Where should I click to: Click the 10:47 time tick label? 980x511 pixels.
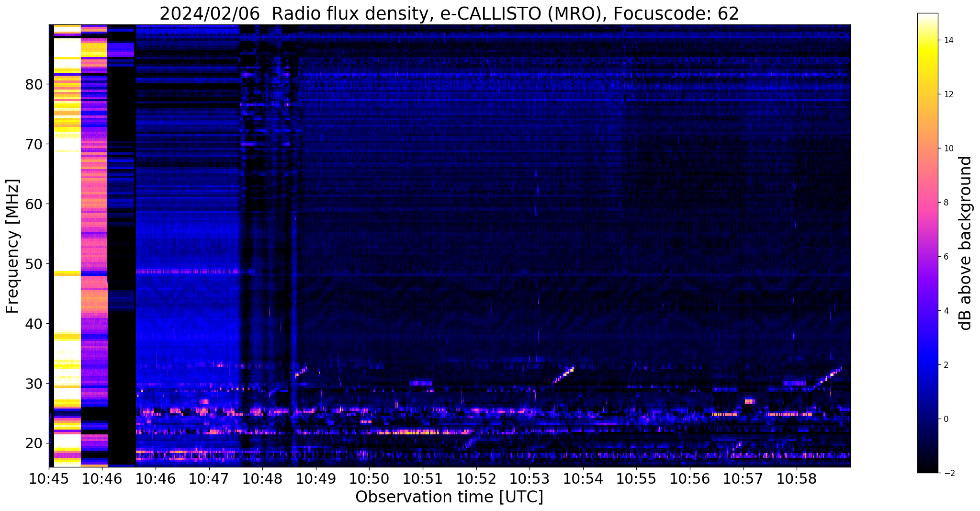[x=209, y=479]
